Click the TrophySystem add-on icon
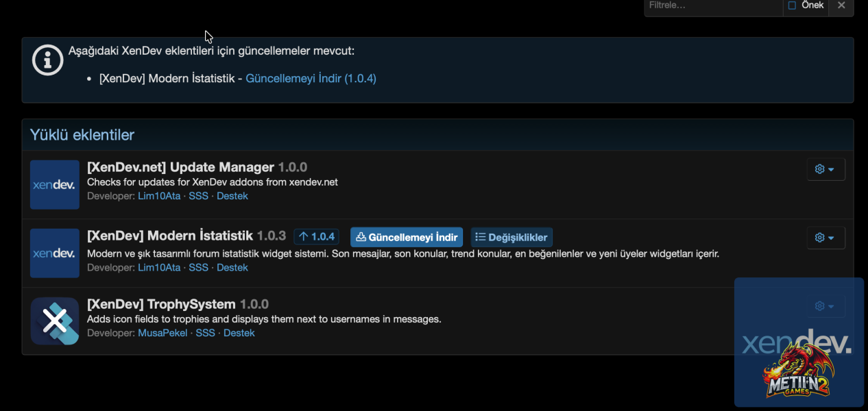 click(55, 321)
